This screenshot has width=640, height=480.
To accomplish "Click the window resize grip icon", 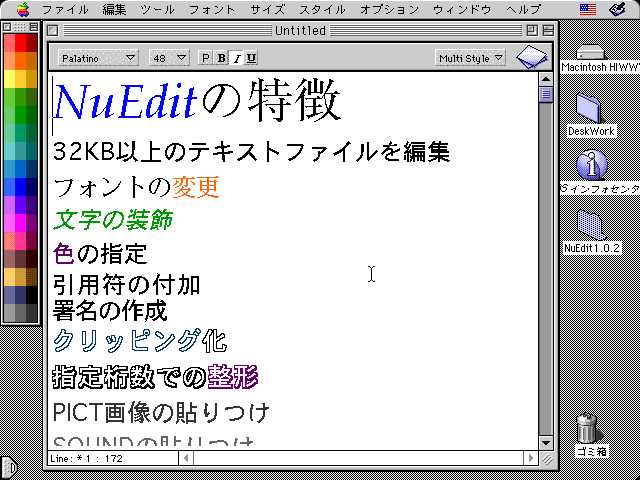I will [x=547, y=458].
